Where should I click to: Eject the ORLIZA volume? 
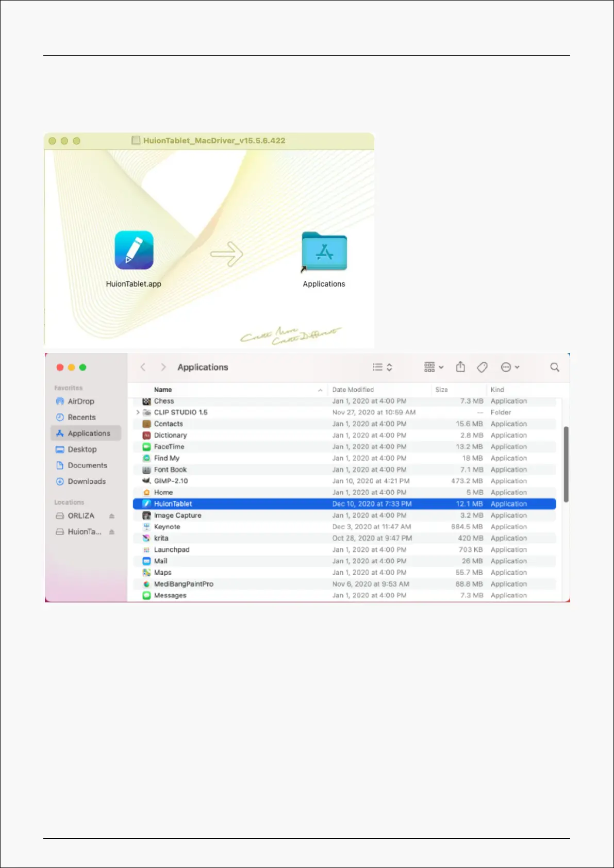click(x=112, y=516)
